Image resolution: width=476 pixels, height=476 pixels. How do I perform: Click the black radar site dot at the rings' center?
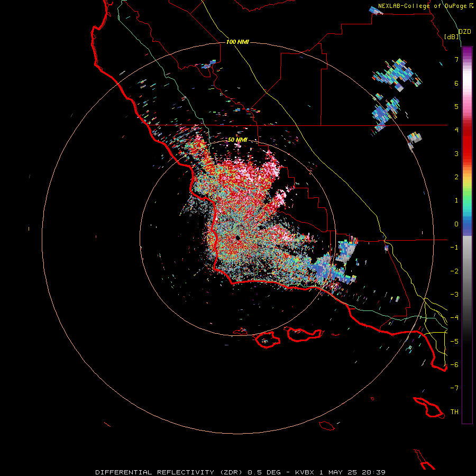[x=237, y=237]
